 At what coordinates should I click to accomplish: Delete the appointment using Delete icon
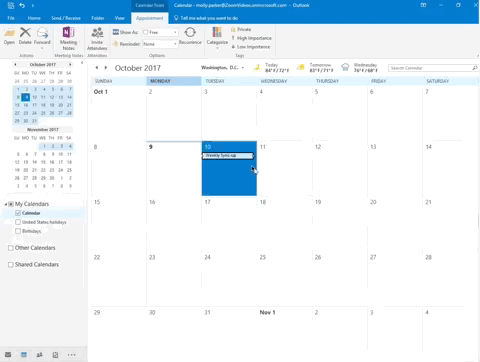[25, 36]
